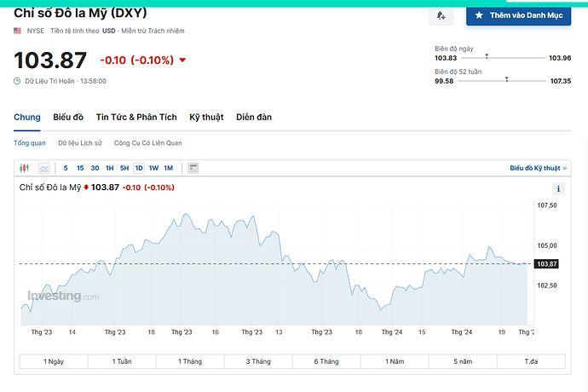Click Thêm vào Danh Mục button
The width and height of the screenshot is (588, 392).
click(518, 15)
